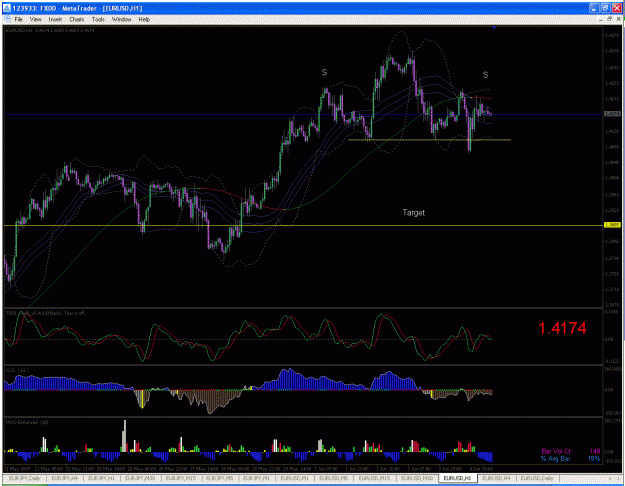Click the red 1.4174 price display
The image size is (625, 486).
coord(562,328)
